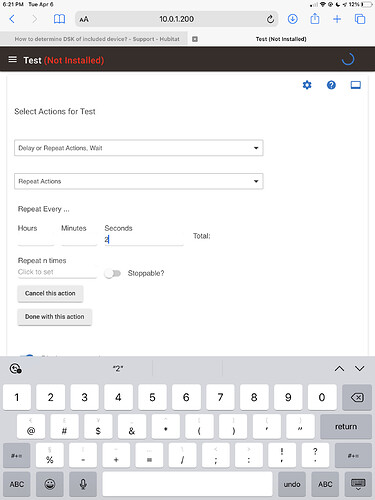Move to previous field with up chevron
Screen dimensions: 375x500
339,368
